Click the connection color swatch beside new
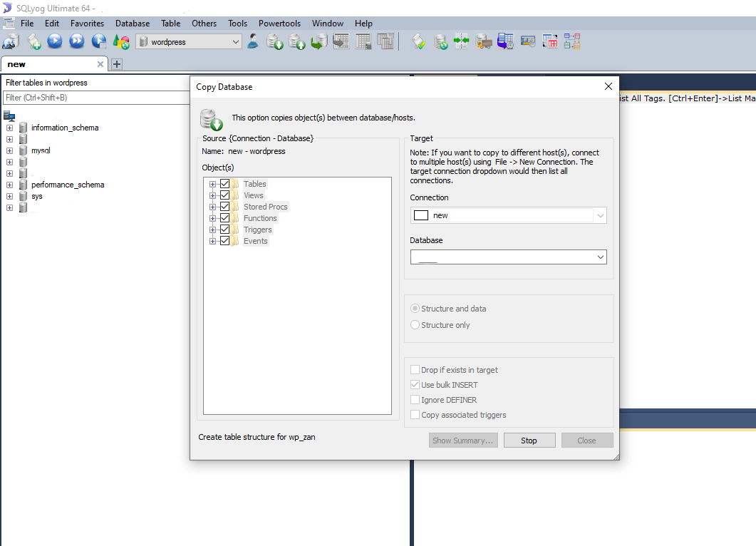Viewport: 756px width, 546px height. (421, 215)
